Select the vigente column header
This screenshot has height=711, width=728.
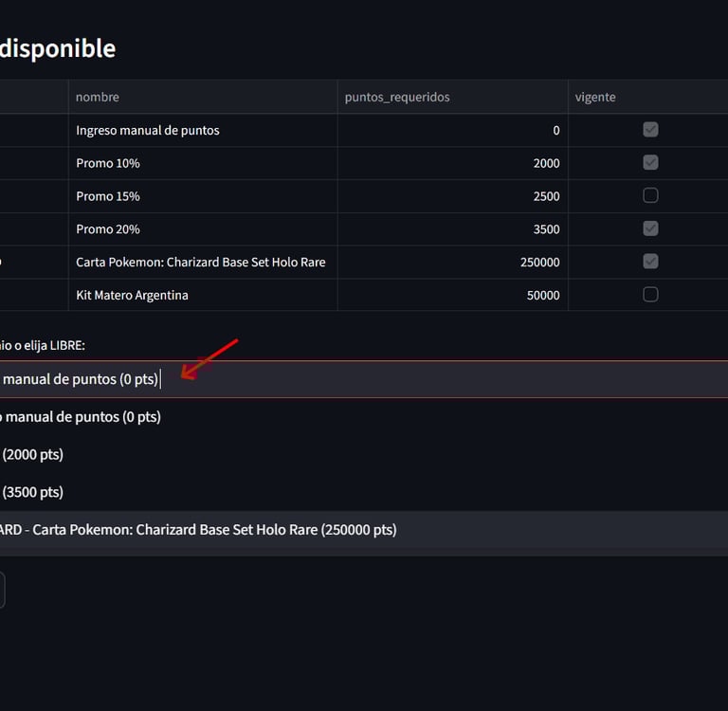(x=595, y=97)
